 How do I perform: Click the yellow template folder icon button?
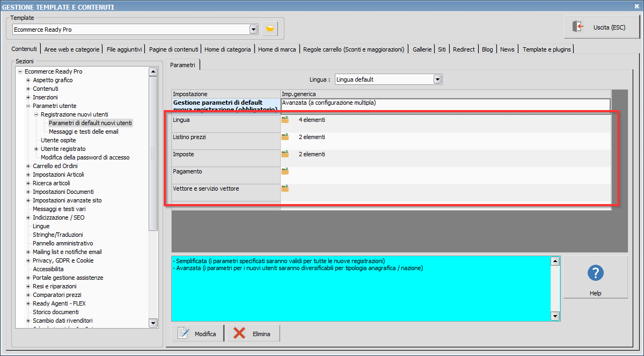[270, 29]
